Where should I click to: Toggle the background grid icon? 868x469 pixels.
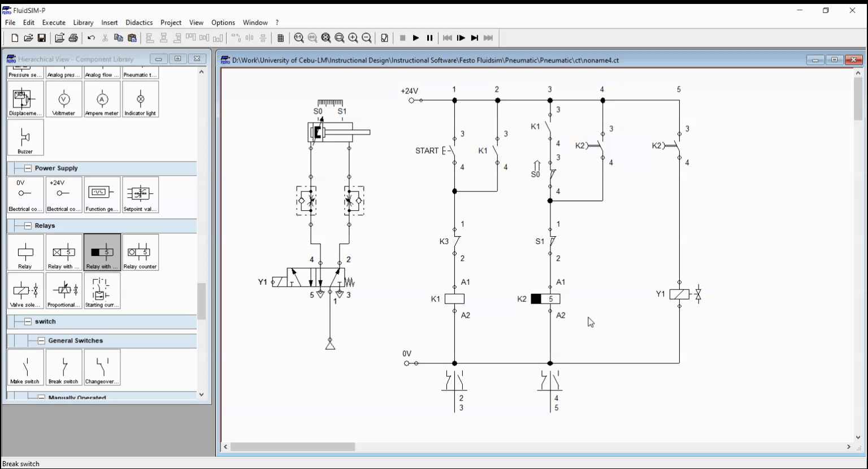pyautogui.click(x=281, y=38)
